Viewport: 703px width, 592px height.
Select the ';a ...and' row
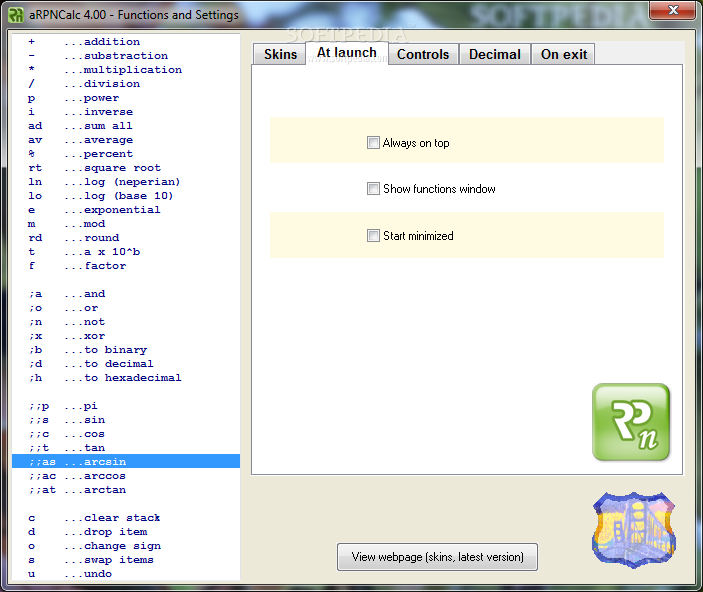[126, 294]
